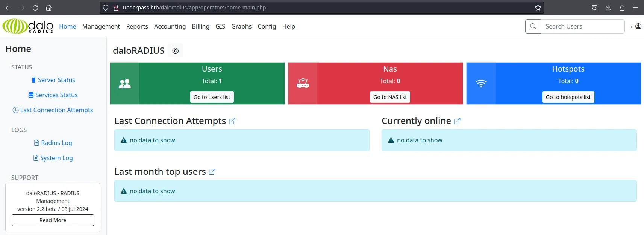Go to the browser home icon

[49, 8]
